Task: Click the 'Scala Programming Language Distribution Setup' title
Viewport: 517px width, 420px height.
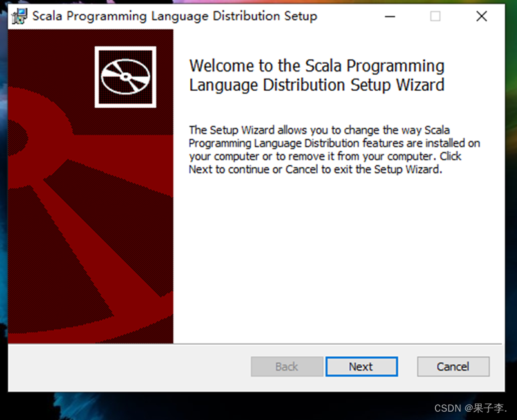Action: coord(175,16)
